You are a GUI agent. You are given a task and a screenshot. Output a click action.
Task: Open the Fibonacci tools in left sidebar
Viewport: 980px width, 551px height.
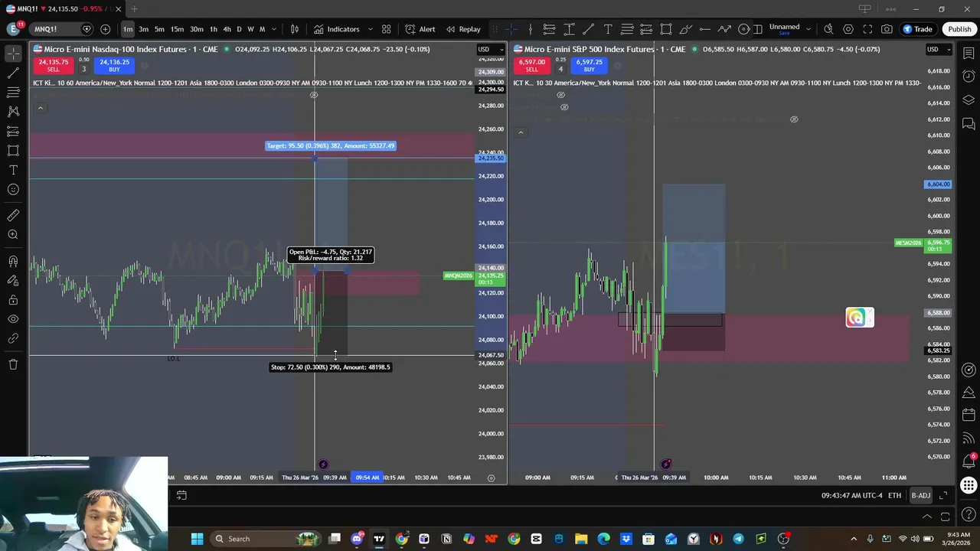[13, 93]
